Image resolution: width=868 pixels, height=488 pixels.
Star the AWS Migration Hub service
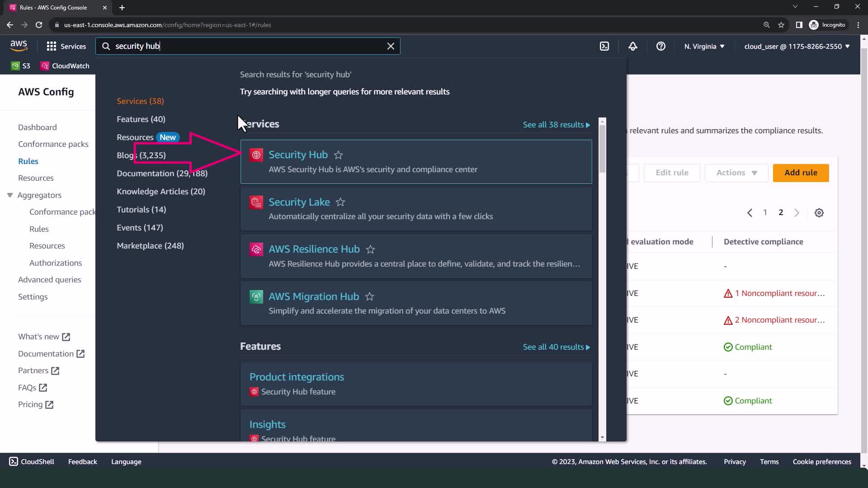click(x=369, y=296)
